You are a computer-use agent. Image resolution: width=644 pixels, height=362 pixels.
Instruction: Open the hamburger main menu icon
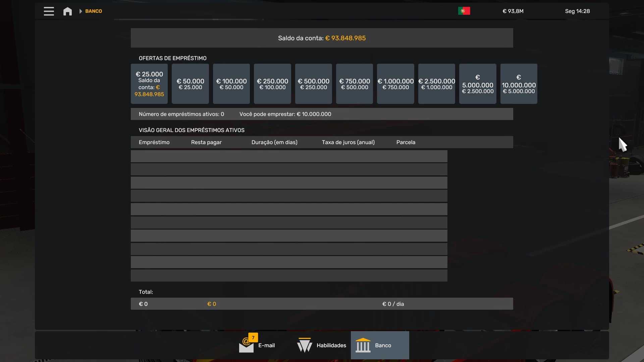click(49, 11)
